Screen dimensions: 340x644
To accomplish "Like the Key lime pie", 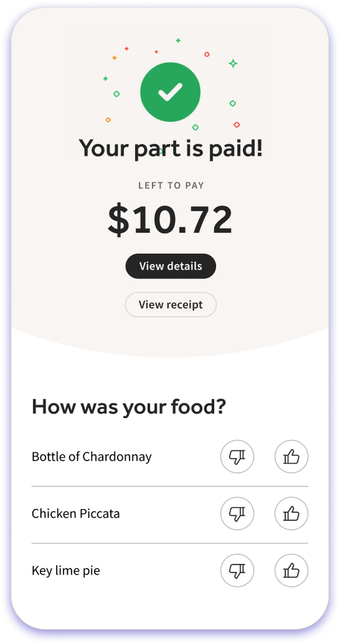I will (291, 570).
